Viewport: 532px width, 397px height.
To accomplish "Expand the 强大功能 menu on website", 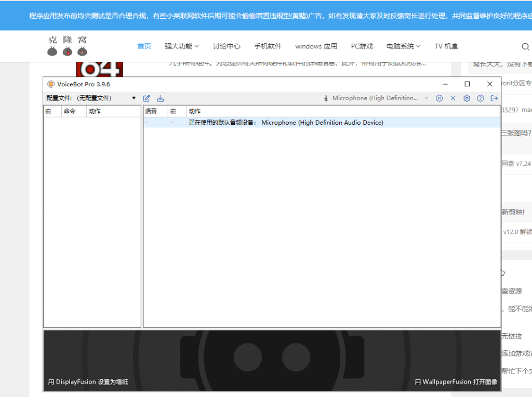I will click(x=181, y=46).
